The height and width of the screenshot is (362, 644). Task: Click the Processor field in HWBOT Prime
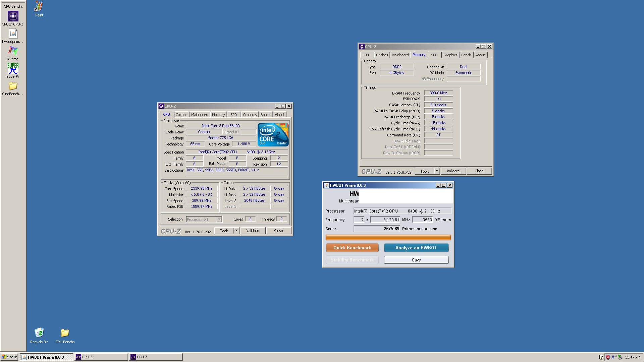click(402, 211)
